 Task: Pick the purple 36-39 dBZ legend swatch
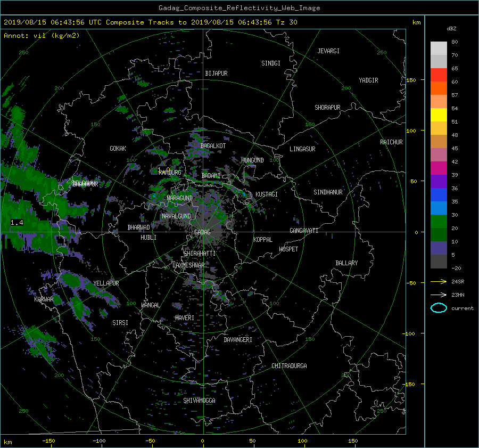point(439,181)
